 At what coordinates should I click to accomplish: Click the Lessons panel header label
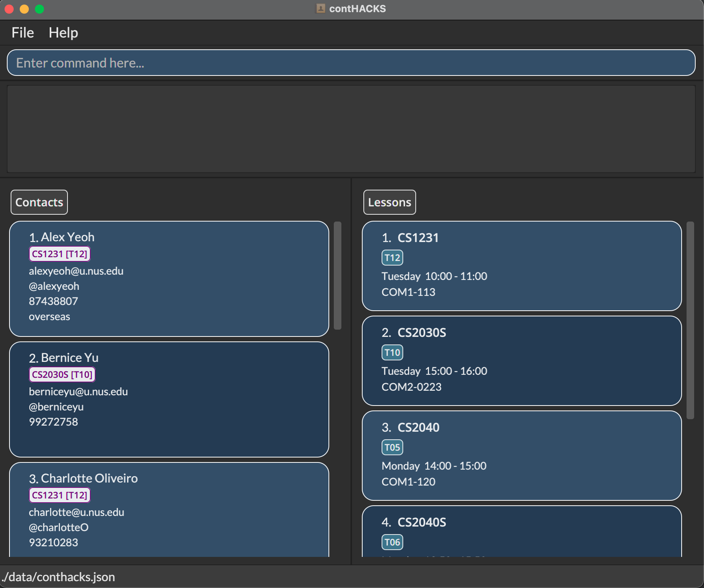tap(389, 202)
